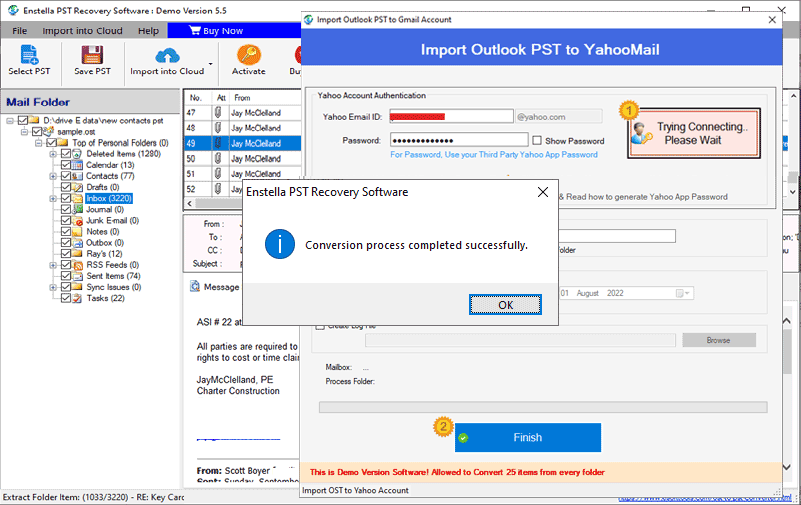Open the Import into Cloud dropdown arrow
Image resolution: width=801 pixels, height=505 pixels.
point(210,64)
